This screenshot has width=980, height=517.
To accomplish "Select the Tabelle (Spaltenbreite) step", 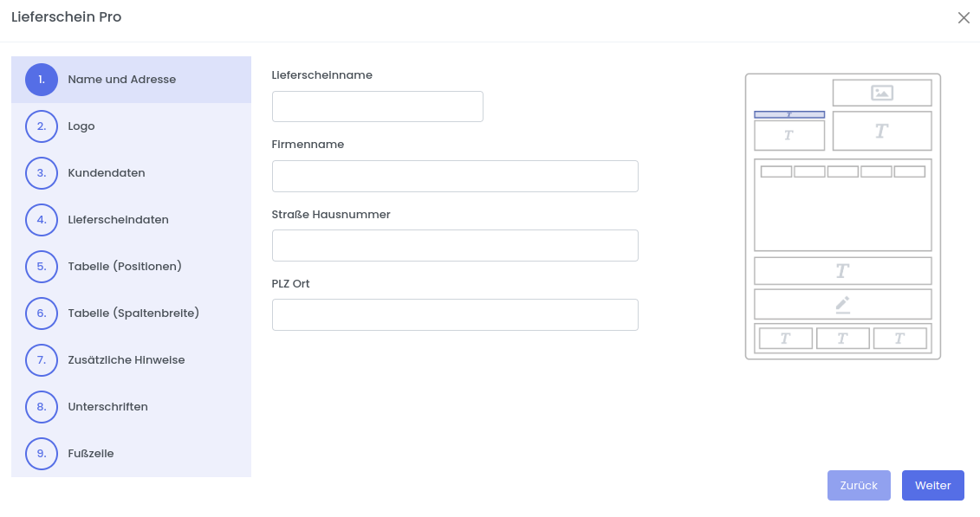I will coord(133,313).
